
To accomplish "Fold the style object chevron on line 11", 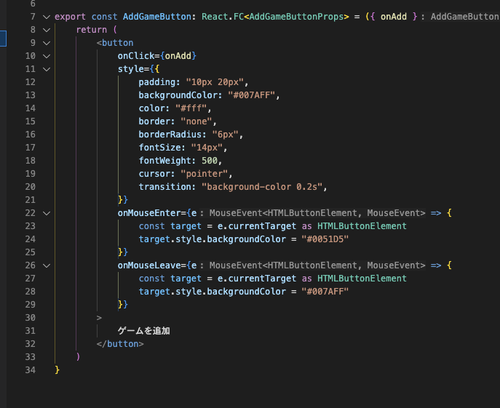I will coord(47,69).
